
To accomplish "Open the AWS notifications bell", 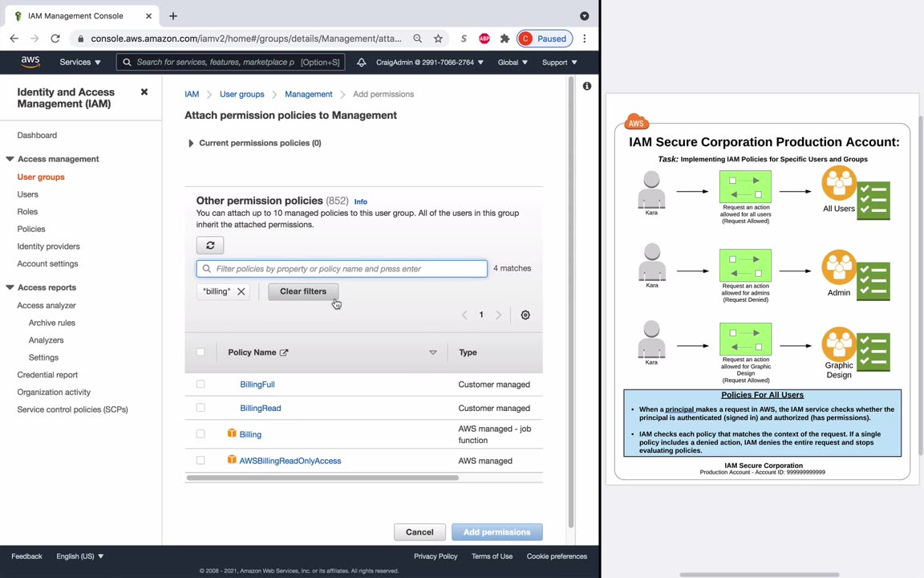I will tap(361, 62).
